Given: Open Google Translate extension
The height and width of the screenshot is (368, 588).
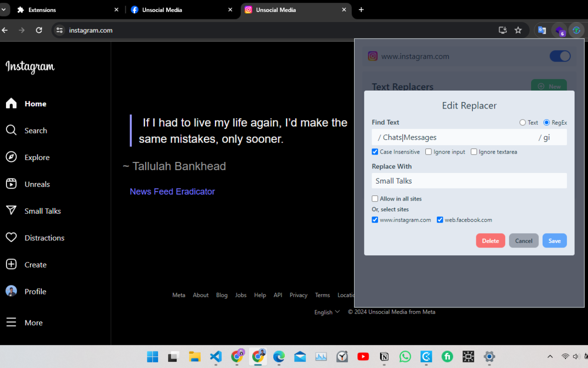Looking at the screenshot, I should (x=542, y=30).
